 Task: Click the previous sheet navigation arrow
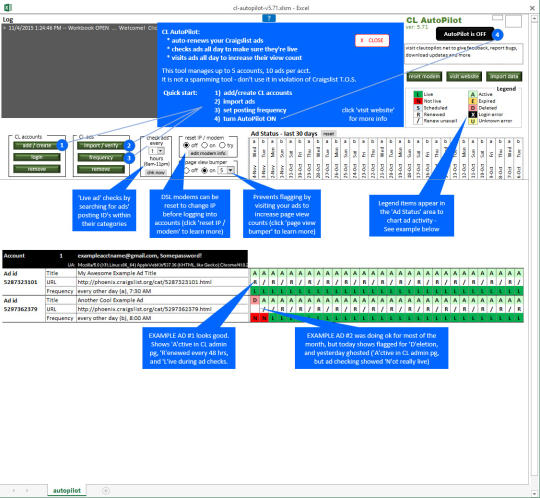14,490
